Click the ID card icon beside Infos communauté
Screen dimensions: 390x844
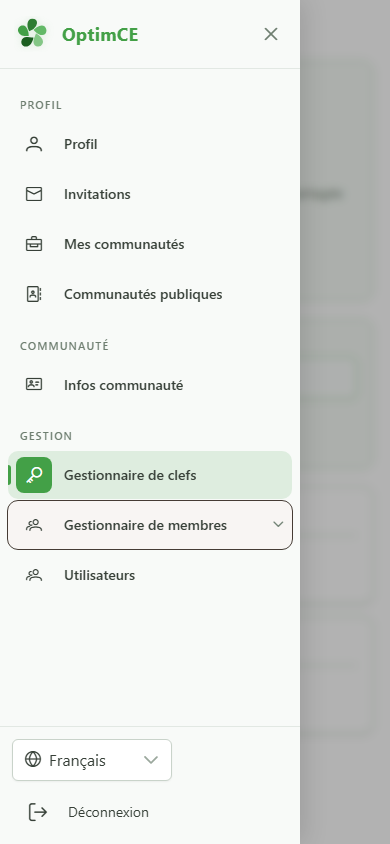[x=34, y=384]
